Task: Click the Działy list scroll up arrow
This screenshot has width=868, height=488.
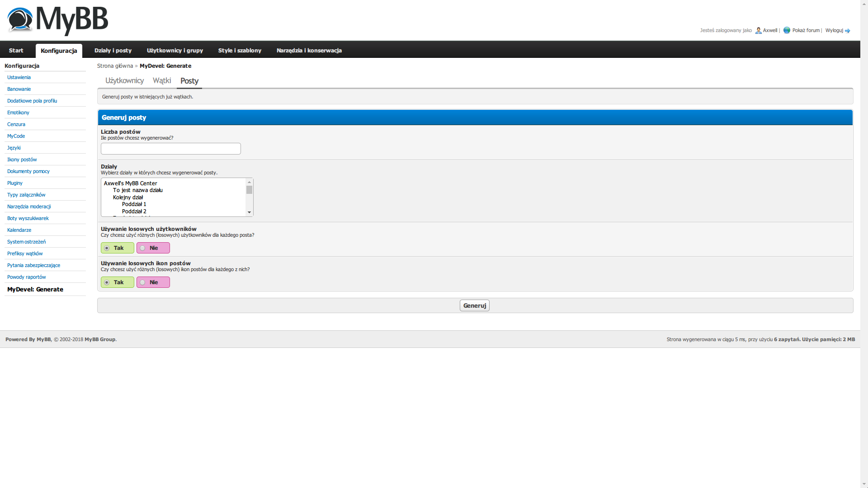Action: click(x=249, y=182)
